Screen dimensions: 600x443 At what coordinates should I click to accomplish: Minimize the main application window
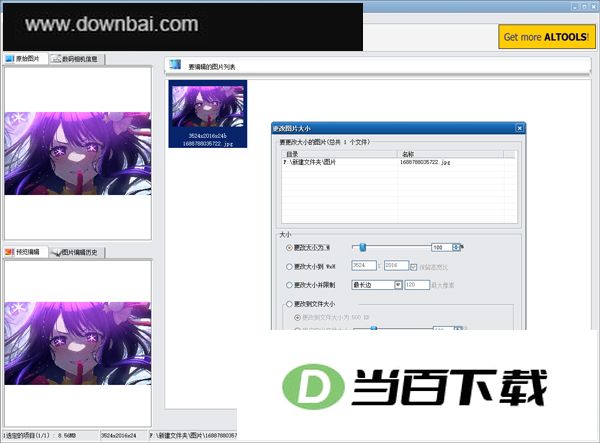(x=576, y=7)
